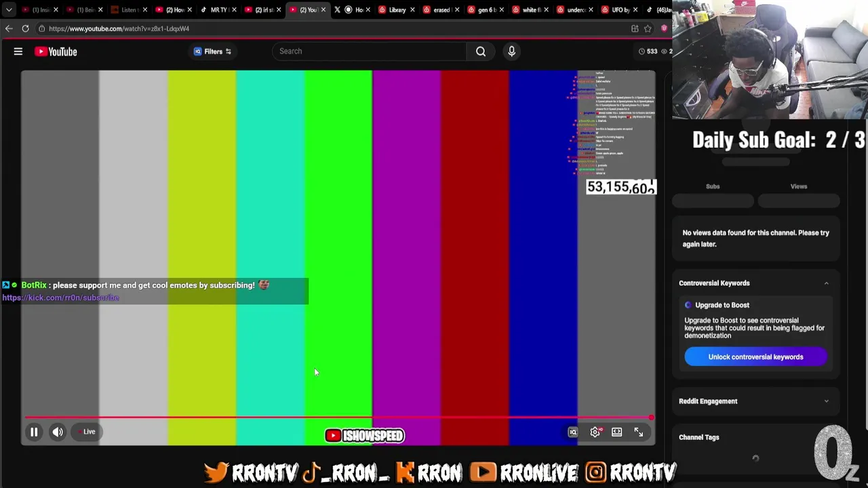View site info icon beside URL
Screen dimensions: 868x488
41,28
